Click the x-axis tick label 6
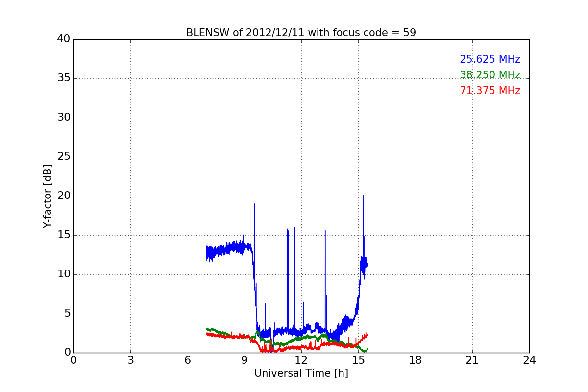 coord(187,360)
